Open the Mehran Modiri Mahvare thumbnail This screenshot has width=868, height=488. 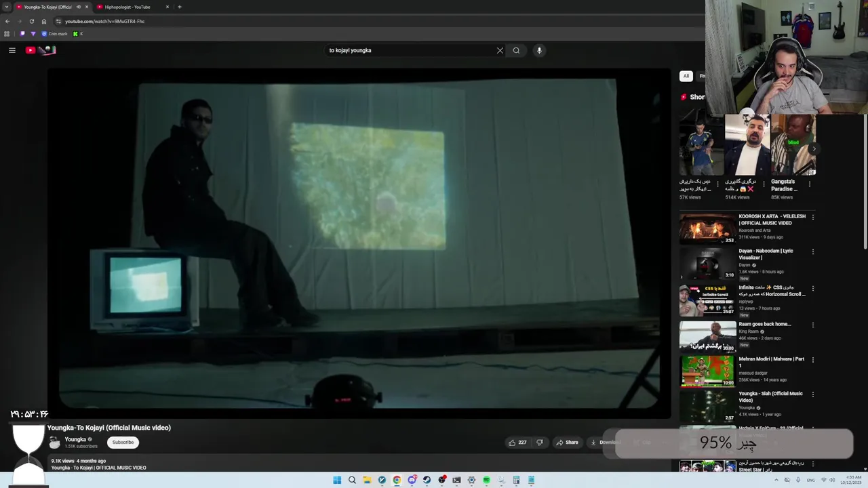click(707, 371)
